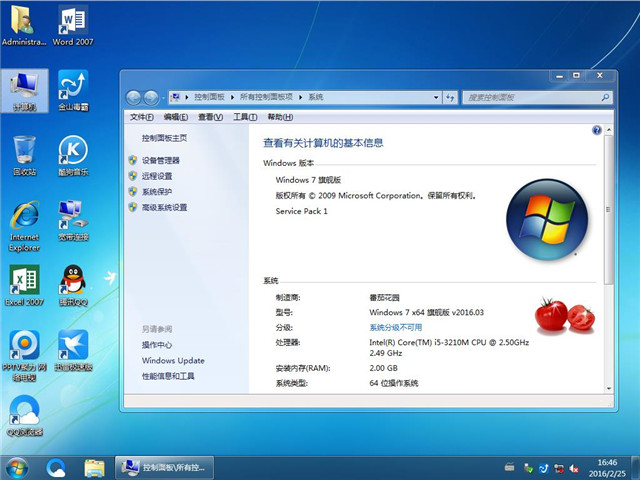Click '64 位操作系统' system type value
The height and width of the screenshot is (480, 640).
[393, 383]
